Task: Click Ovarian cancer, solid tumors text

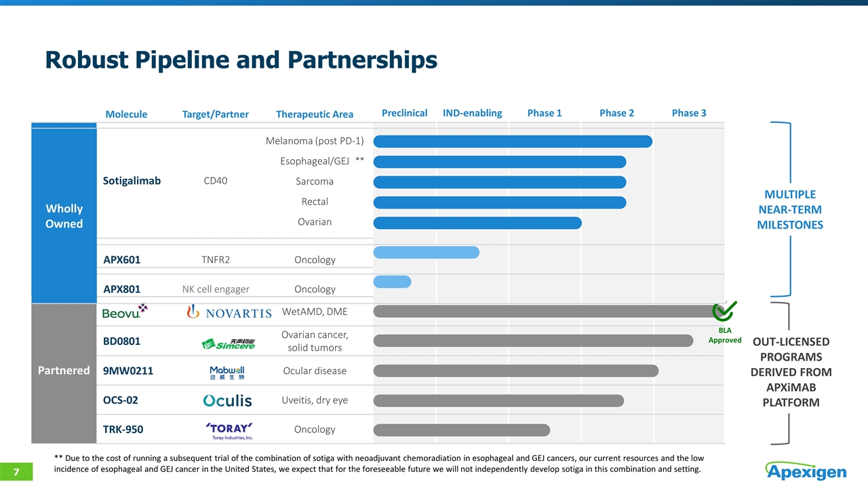Action: 315,341
